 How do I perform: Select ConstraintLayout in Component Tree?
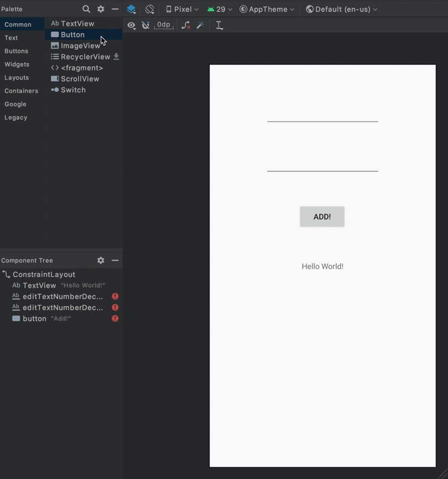click(61, 274)
